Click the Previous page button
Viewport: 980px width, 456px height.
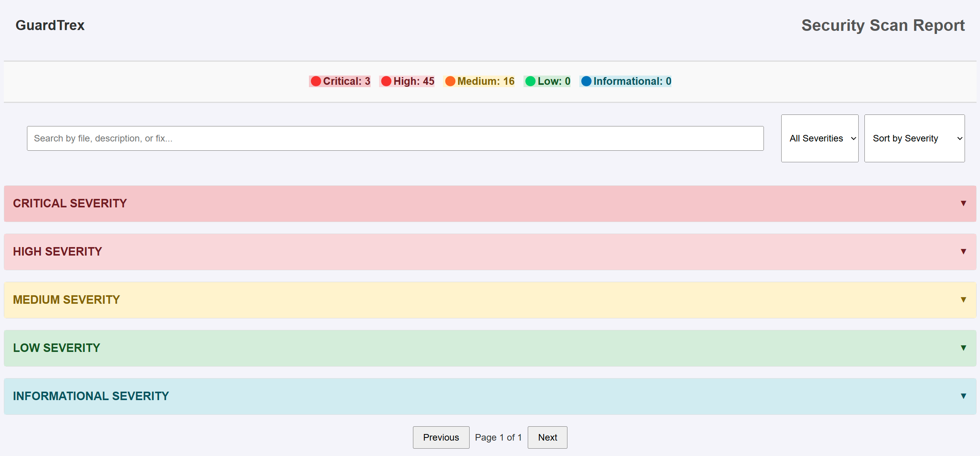point(441,437)
